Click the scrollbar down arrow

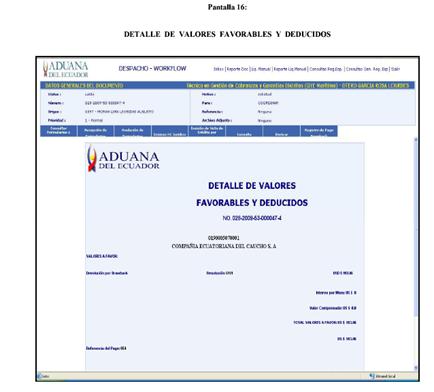click(x=416, y=368)
